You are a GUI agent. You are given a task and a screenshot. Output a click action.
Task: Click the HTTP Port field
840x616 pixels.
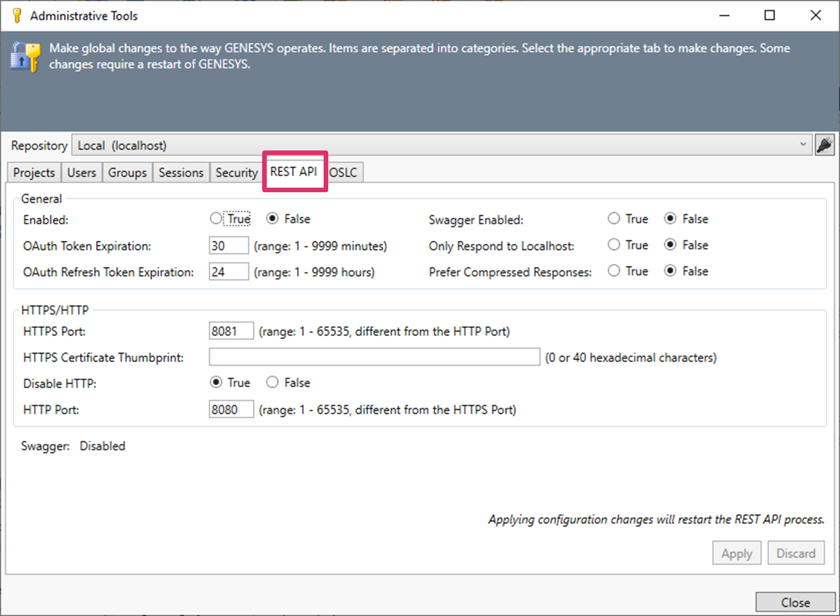[x=231, y=409]
